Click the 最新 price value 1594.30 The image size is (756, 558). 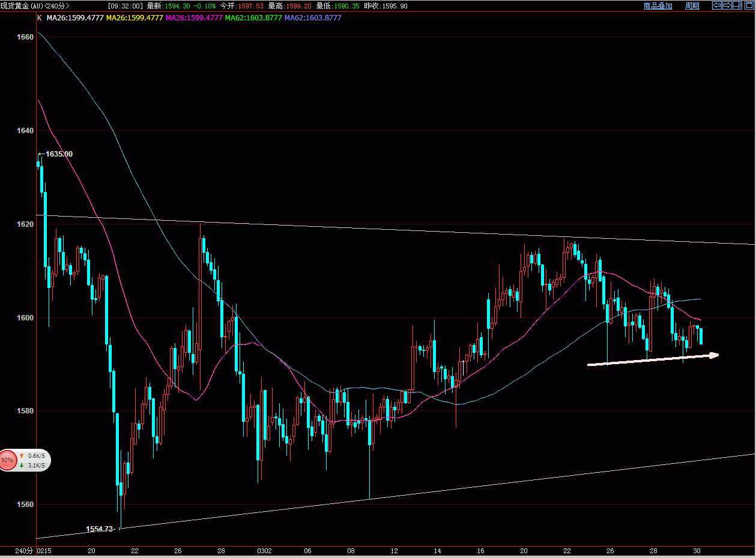178,5
